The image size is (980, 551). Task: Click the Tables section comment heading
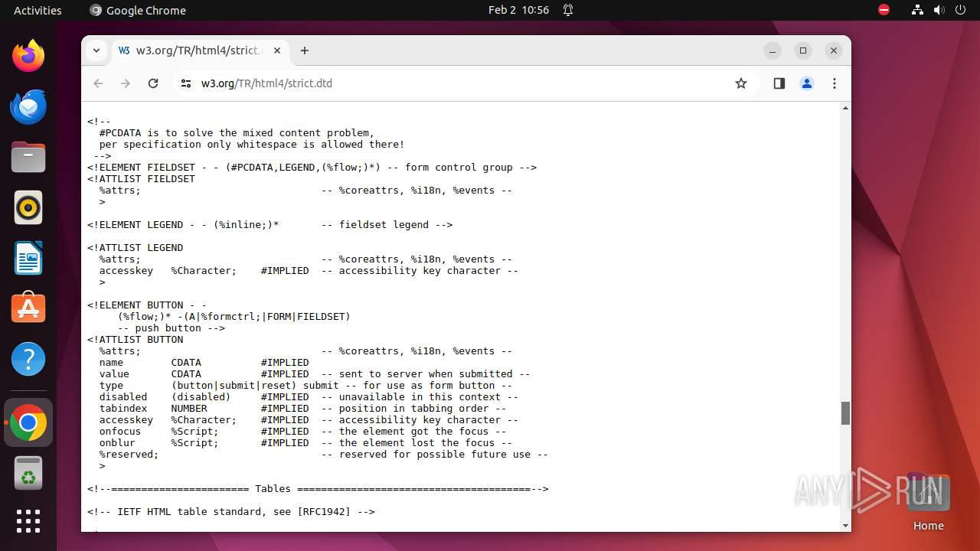(x=318, y=489)
